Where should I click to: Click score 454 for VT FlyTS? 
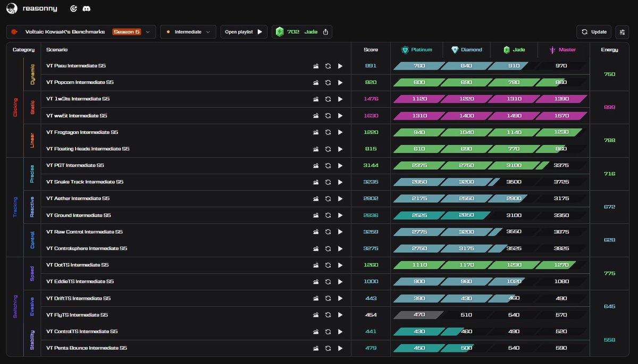(371, 315)
